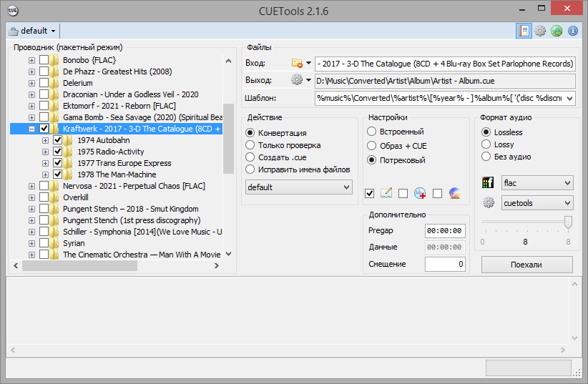Screen dimensions: 588x384
Task: Check the Delerium folder checkbox
Action: pyautogui.click(x=44, y=83)
